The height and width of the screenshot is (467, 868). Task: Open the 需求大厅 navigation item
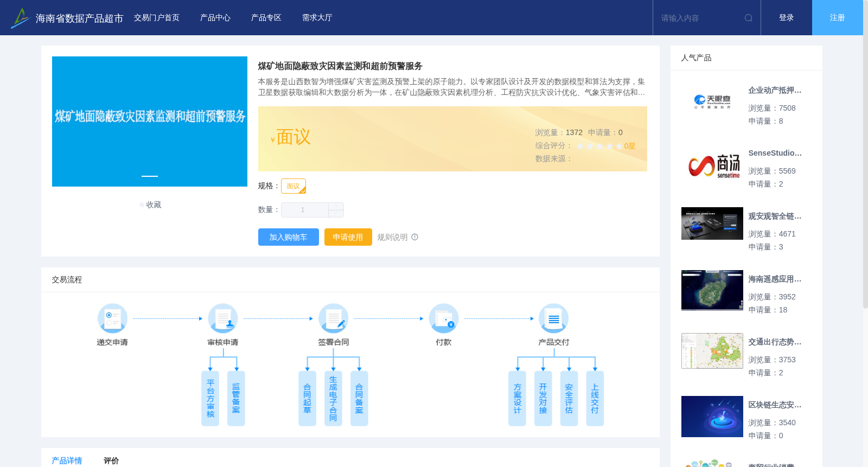coord(317,18)
